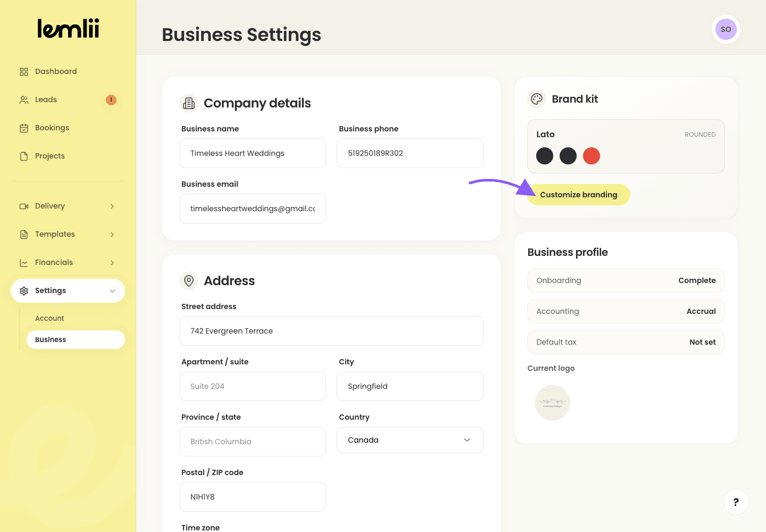Click the Current logo label
The width and height of the screenshot is (766, 532).
coord(551,368)
